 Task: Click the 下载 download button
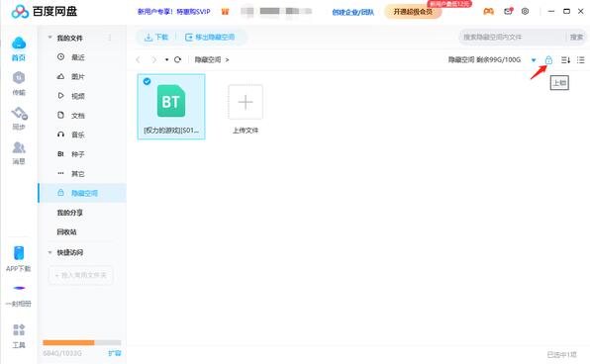click(156, 37)
